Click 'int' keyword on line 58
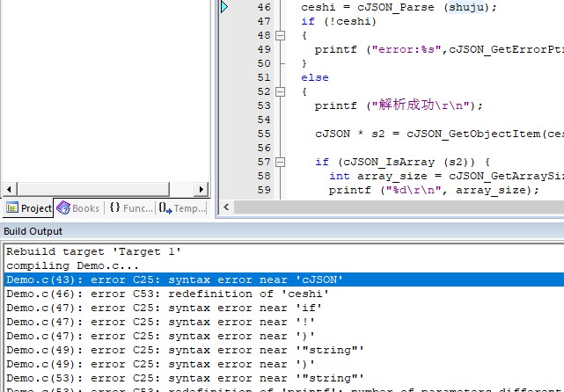The height and width of the screenshot is (392, 564). point(339,176)
